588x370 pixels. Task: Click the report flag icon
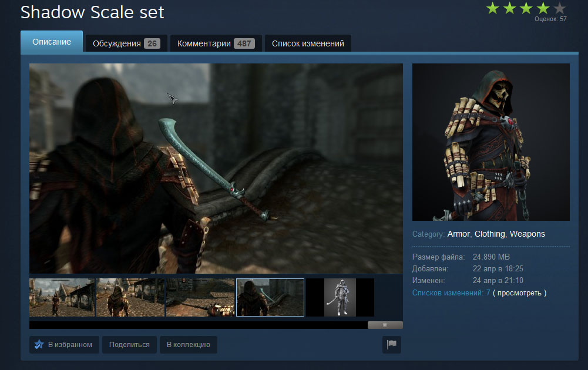391,344
